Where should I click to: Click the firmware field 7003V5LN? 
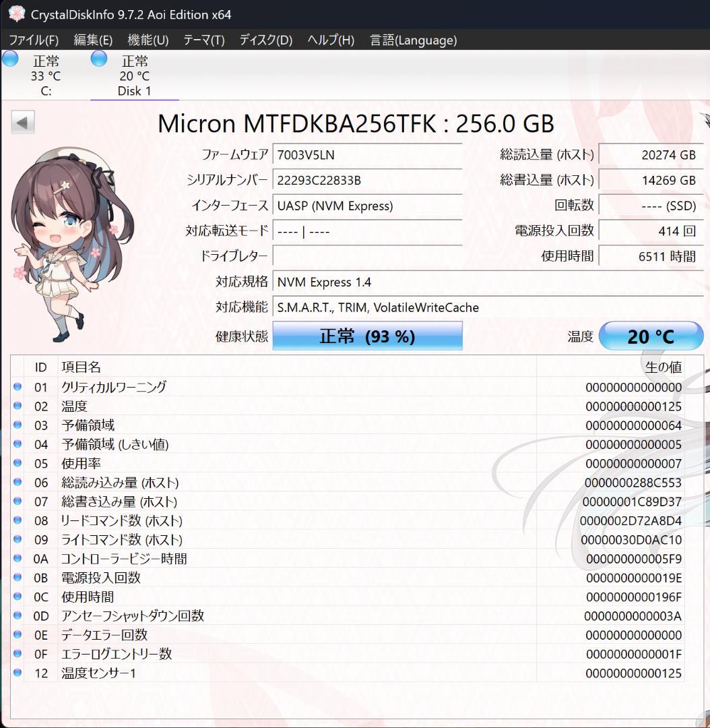click(x=368, y=155)
